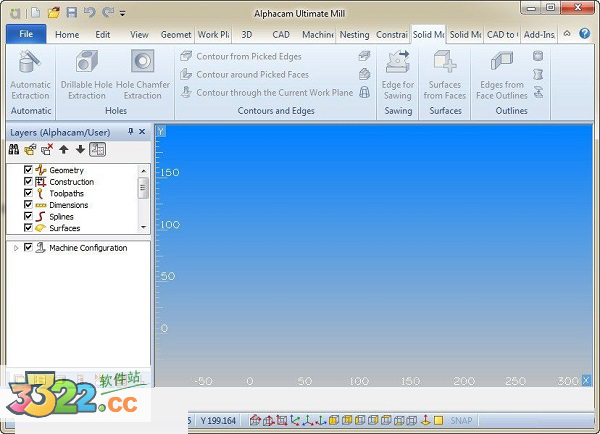The width and height of the screenshot is (600, 434).
Task: Uncheck the Machine Configuration checkbox
Action: pyautogui.click(x=28, y=247)
